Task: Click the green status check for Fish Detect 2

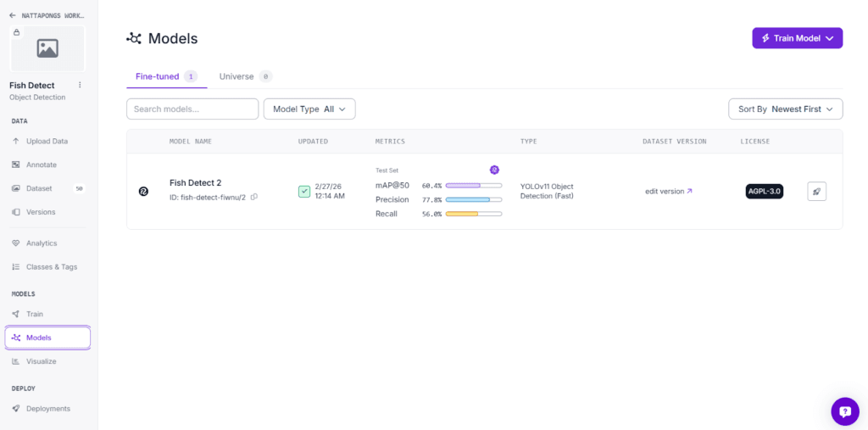Action: 304,191
